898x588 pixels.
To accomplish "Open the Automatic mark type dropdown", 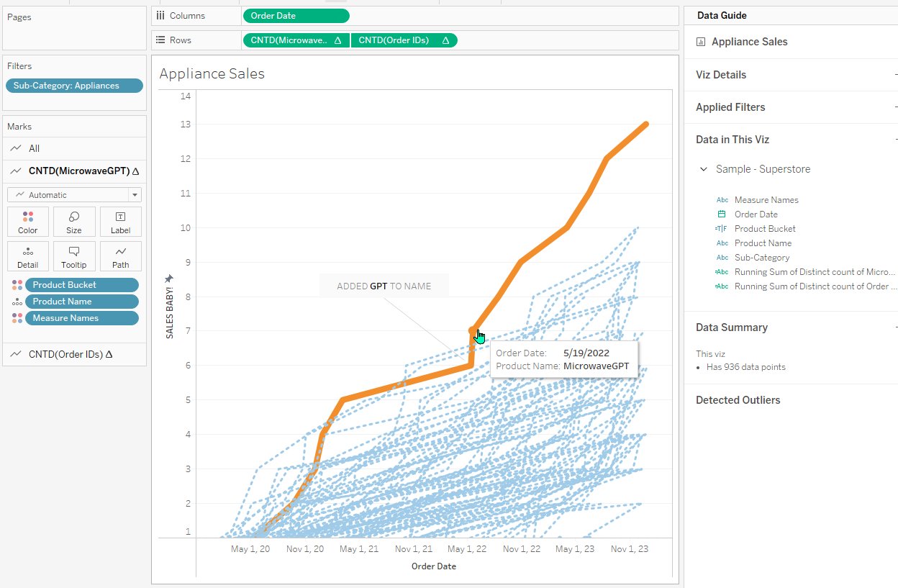I will tap(134, 195).
